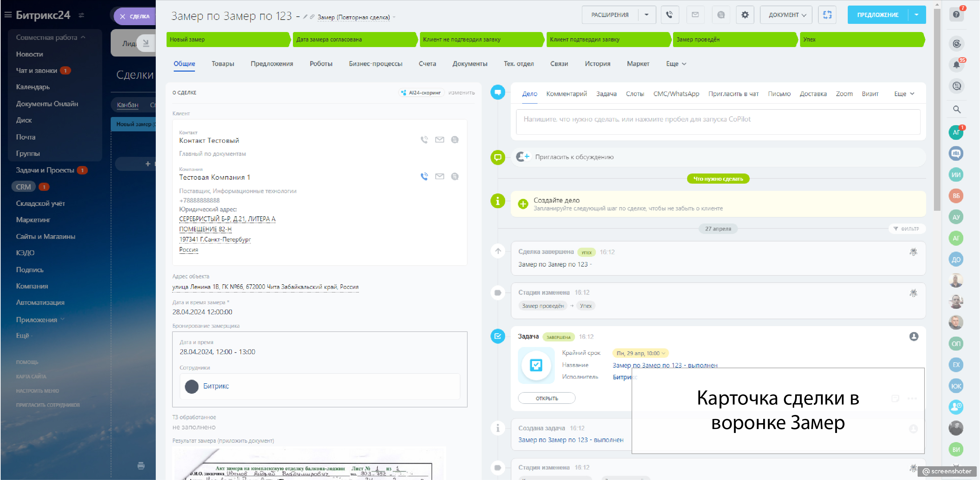Switch to the Товары tab

223,64
